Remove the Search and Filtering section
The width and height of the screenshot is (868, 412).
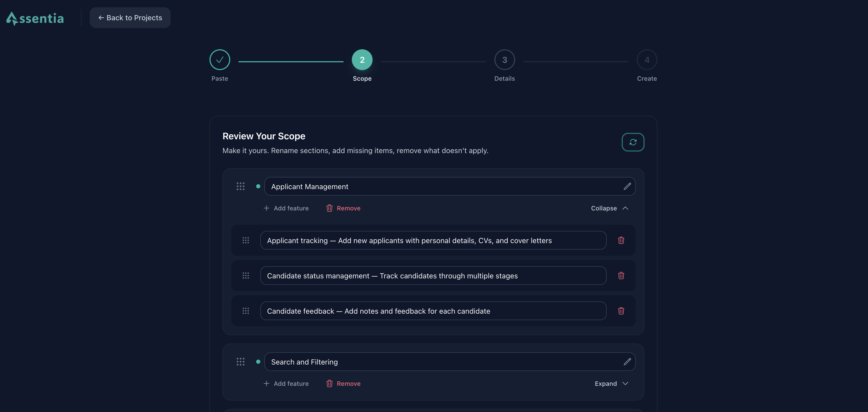pyautogui.click(x=343, y=384)
